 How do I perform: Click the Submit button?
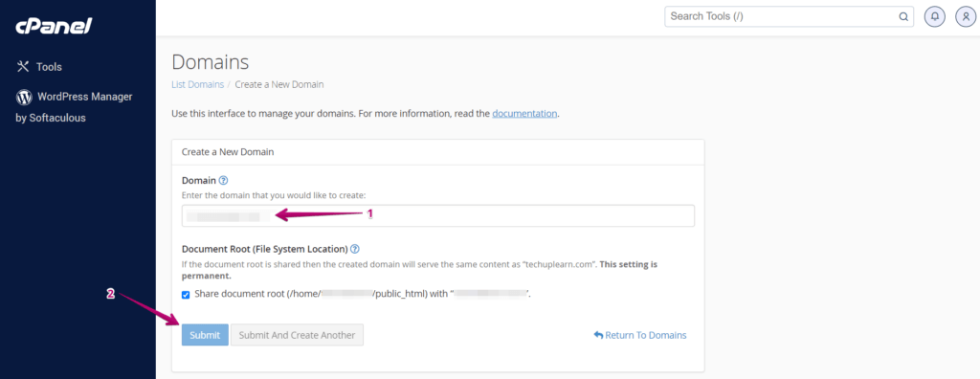click(205, 335)
